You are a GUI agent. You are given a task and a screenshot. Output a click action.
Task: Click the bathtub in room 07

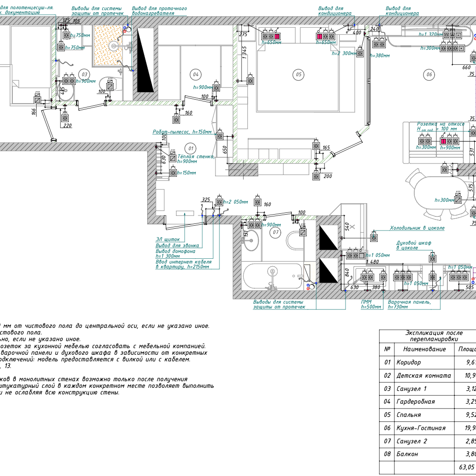pyautogui.click(x=273, y=276)
